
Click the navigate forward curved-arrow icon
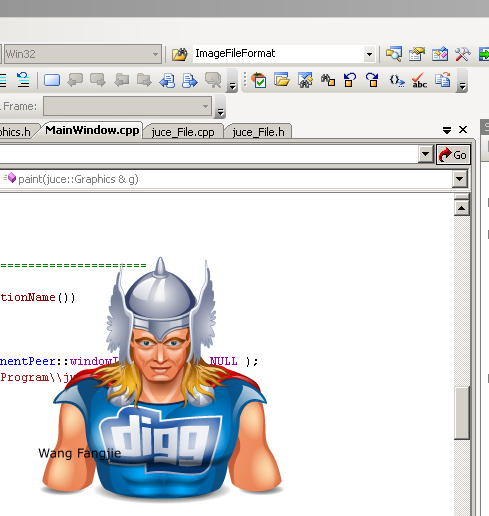point(372,80)
